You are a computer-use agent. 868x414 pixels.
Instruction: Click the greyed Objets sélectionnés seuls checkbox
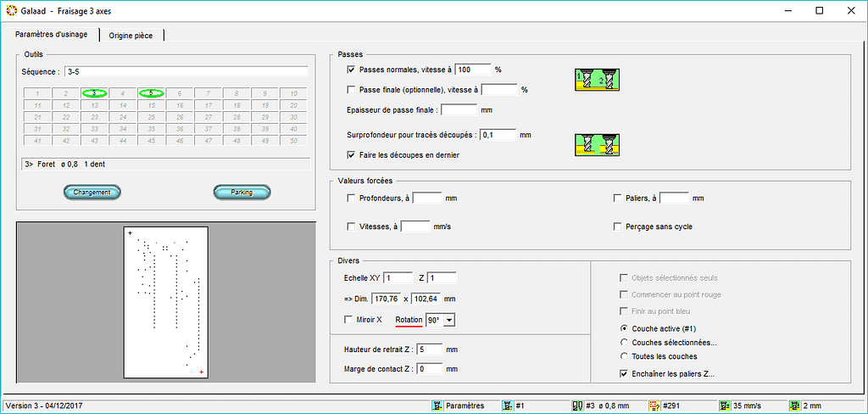(x=624, y=277)
